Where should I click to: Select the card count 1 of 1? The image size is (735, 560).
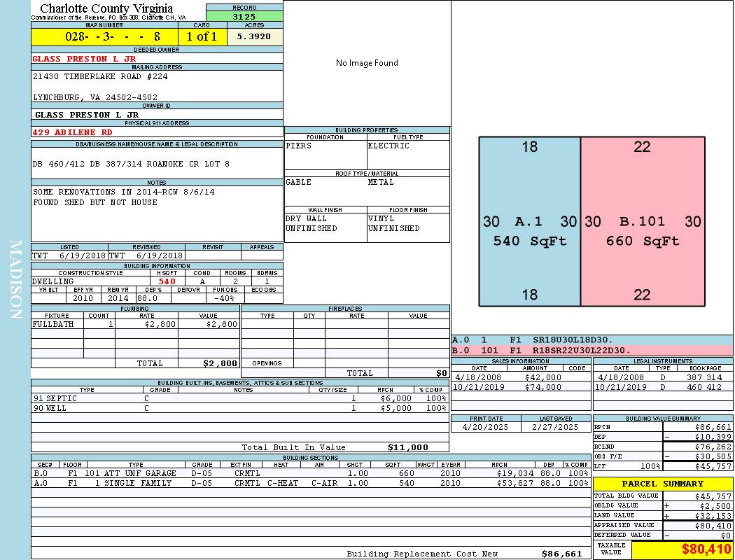[202, 36]
